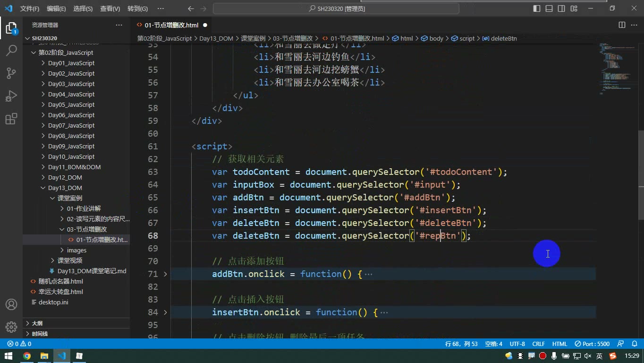Switch the 英 input language indicator
Image resolution: width=644 pixels, height=363 pixels.
(599, 356)
